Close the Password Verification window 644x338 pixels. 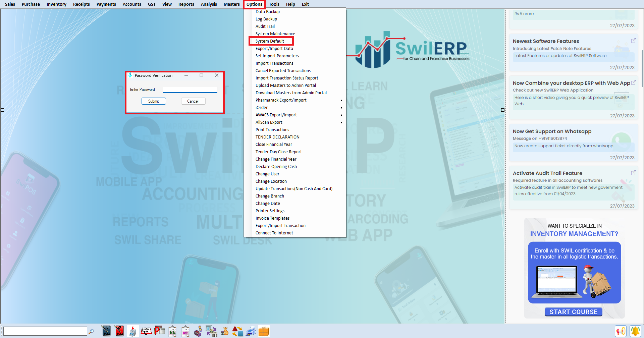coord(217,75)
